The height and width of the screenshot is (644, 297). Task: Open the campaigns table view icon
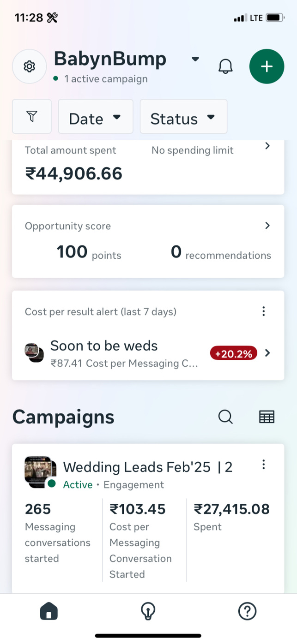click(267, 417)
